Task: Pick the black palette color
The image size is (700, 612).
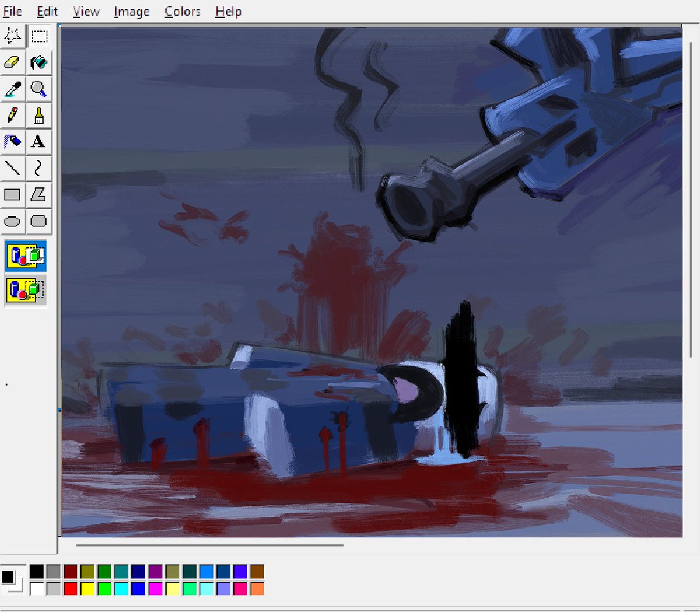Action: pyautogui.click(x=37, y=571)
